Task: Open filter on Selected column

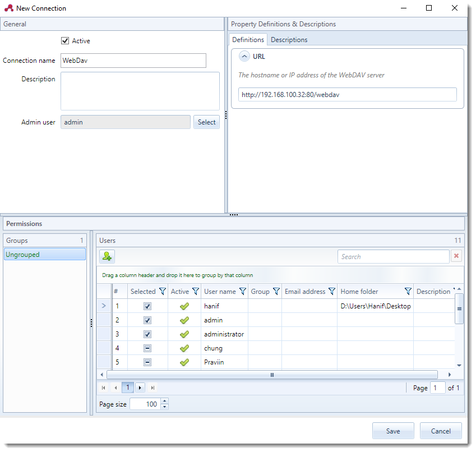Action: (x=163, y=292)
